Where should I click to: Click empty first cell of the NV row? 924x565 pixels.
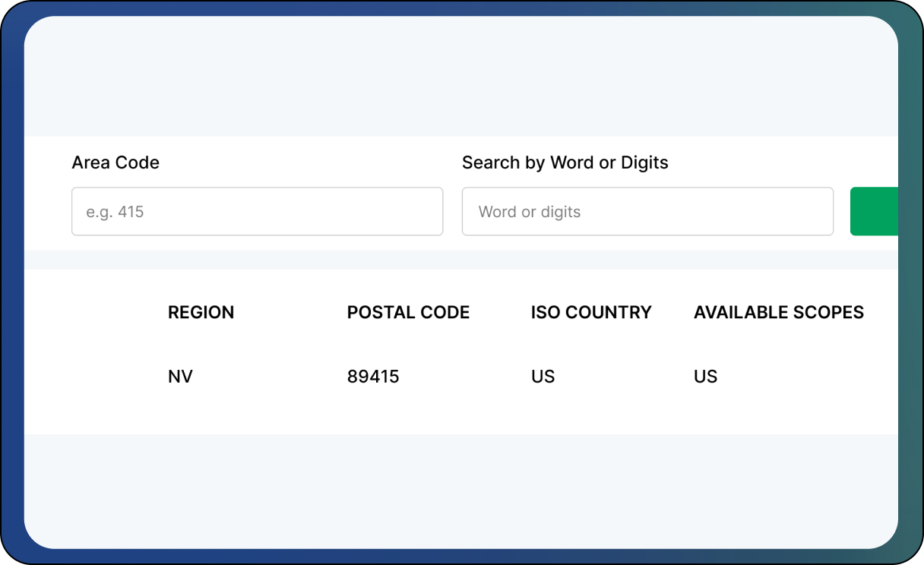95,377
